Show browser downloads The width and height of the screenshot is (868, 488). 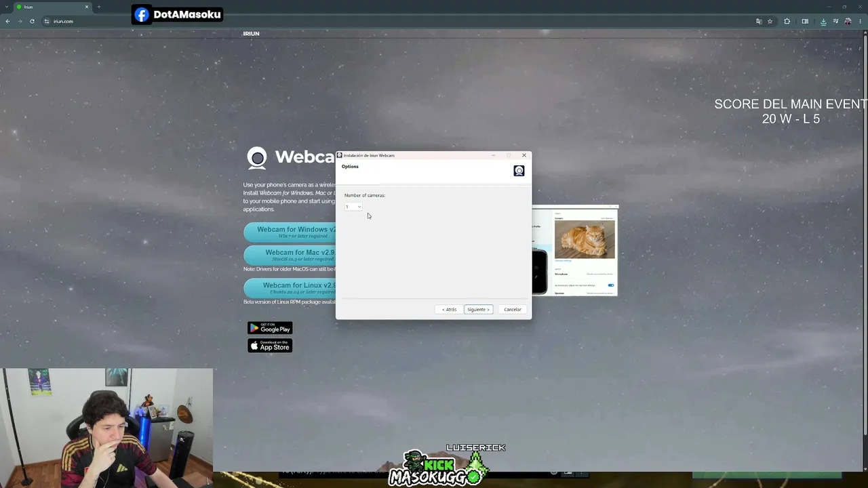coord(823,21)
